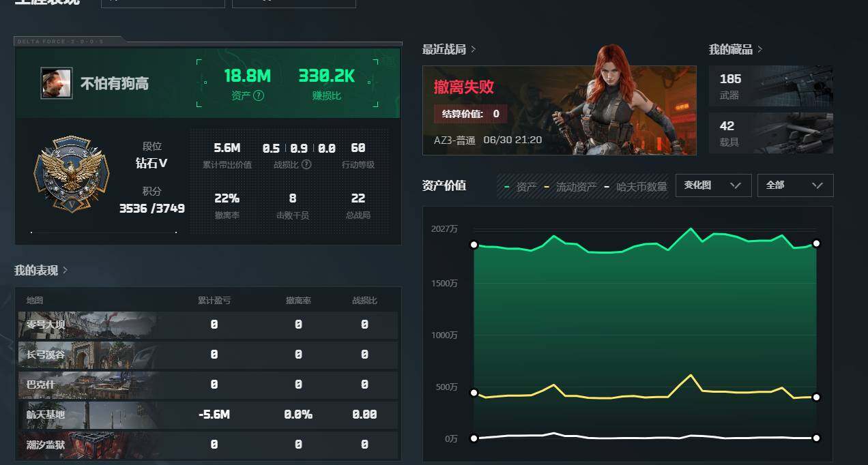Click the 18.8M asset value

point(248,76)
